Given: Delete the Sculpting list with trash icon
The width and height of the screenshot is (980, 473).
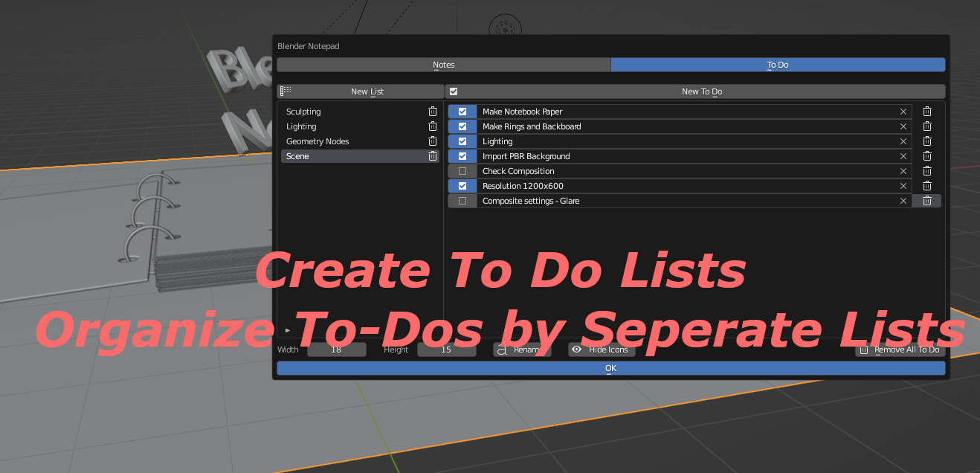Looking at the screenshot, I should coord(433,112).
